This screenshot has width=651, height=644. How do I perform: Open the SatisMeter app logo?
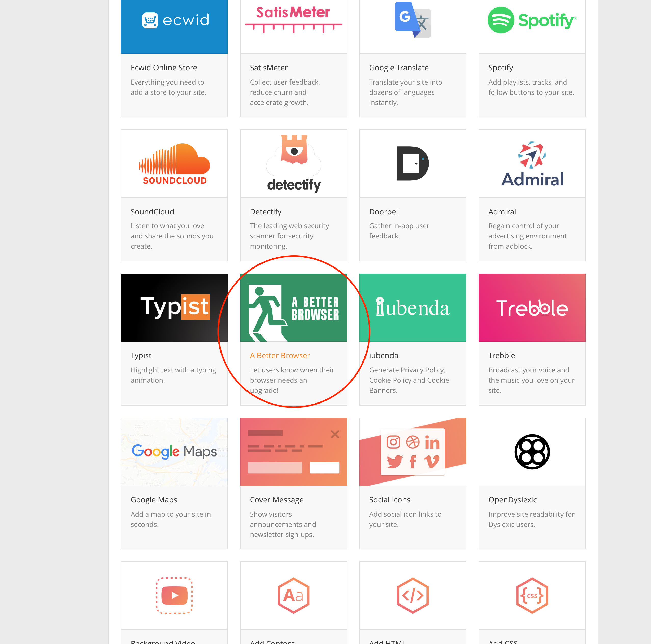click(293, 19)
